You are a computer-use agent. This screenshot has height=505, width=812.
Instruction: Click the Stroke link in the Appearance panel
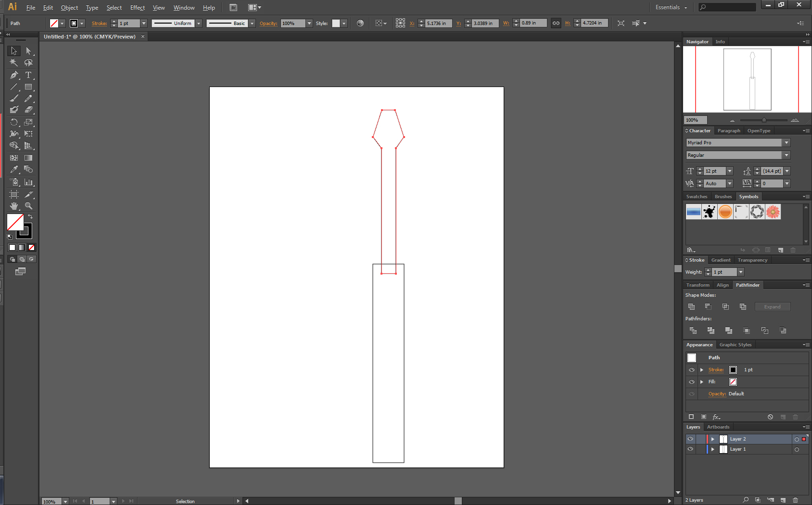click(715, 370)
